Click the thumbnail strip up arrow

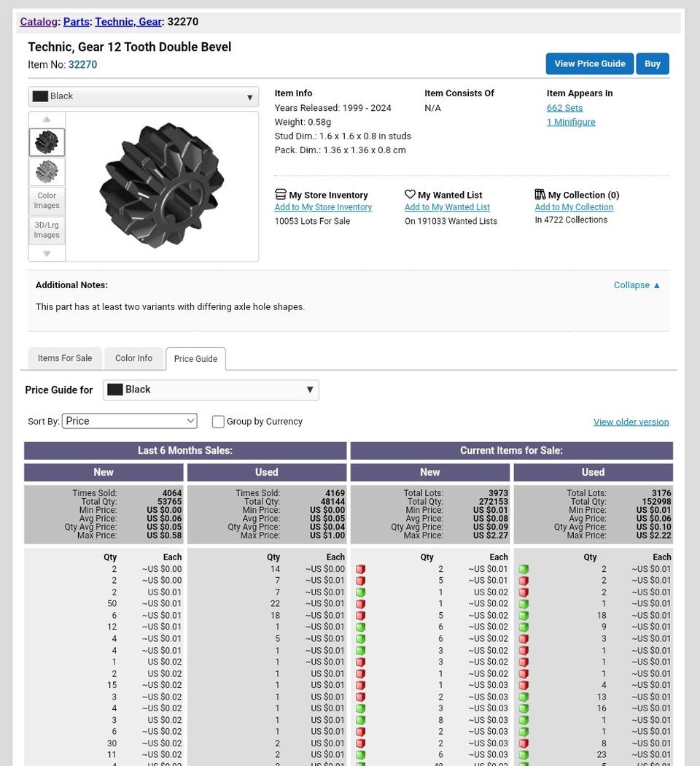[47, 119]
